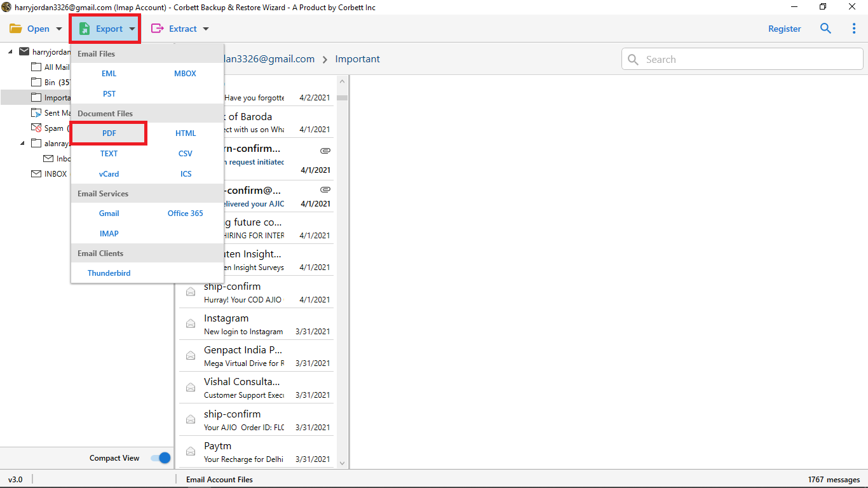Click the green Export file icon

pos(85,29)
